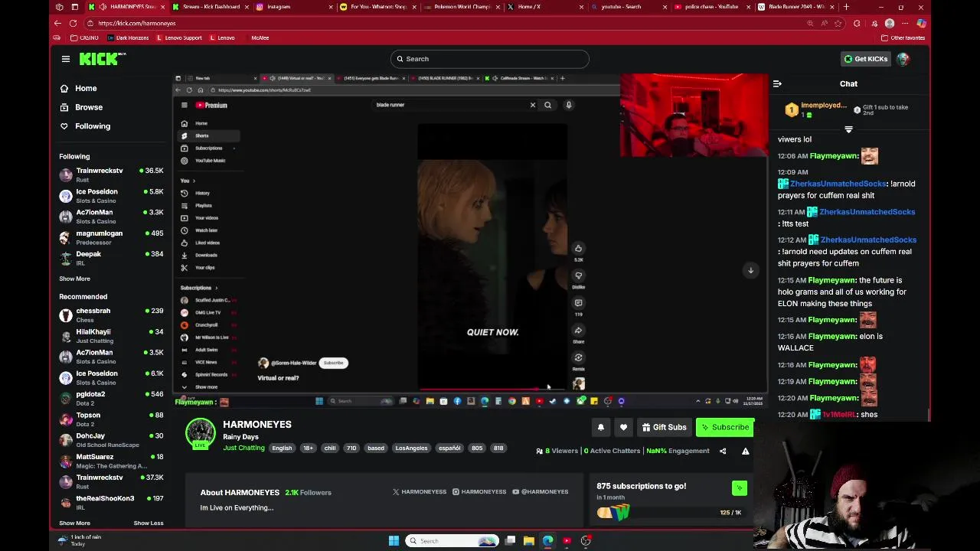Open the top gifter imemployed entry
Image resolution: width=980 pixels, height=551 pixels.
tap(815, 109)
